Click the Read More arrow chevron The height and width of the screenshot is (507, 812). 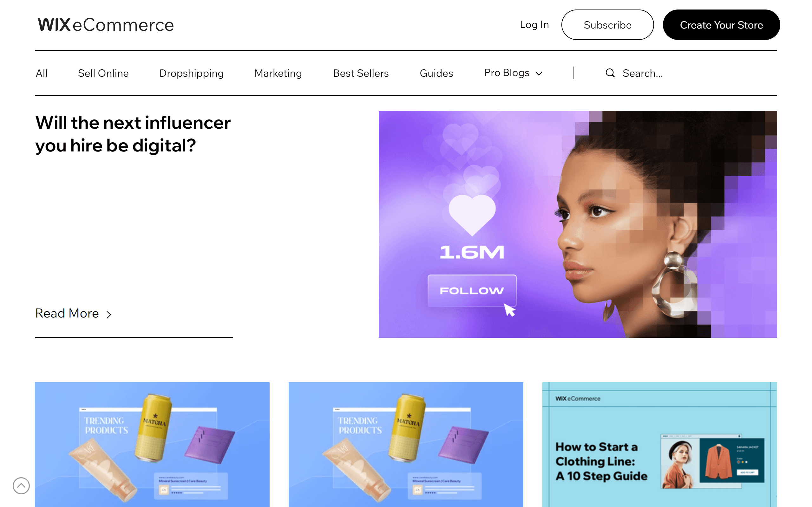tap(109, 314)
